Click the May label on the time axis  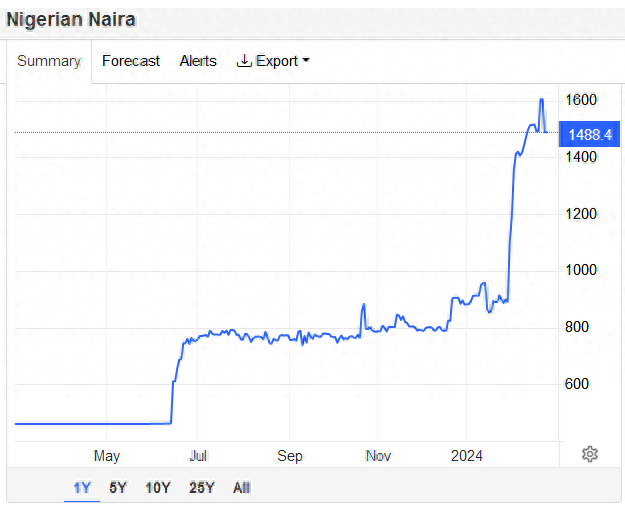[107, 456]
